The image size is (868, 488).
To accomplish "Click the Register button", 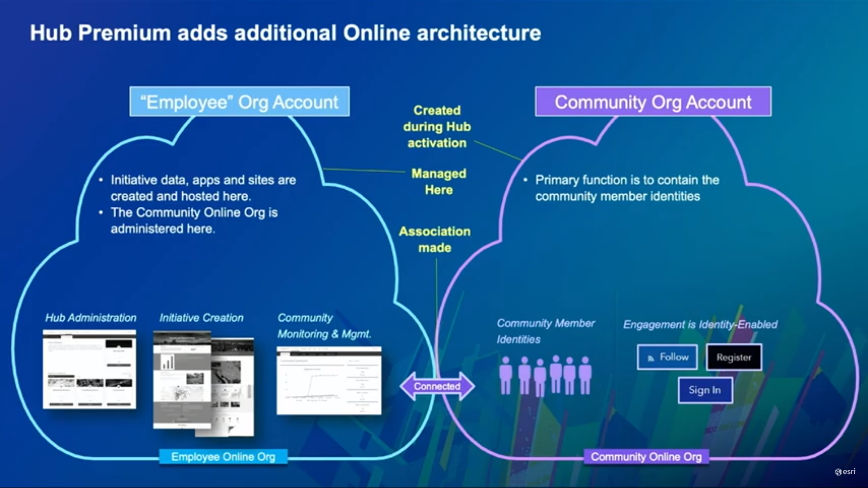I will pyautogui.click(x=734, y=357).
